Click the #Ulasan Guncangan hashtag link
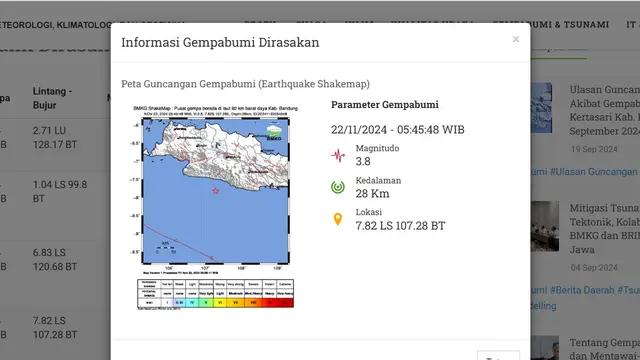Image resolution: width=640 pixels, height=360 pixels. [595, 172]
